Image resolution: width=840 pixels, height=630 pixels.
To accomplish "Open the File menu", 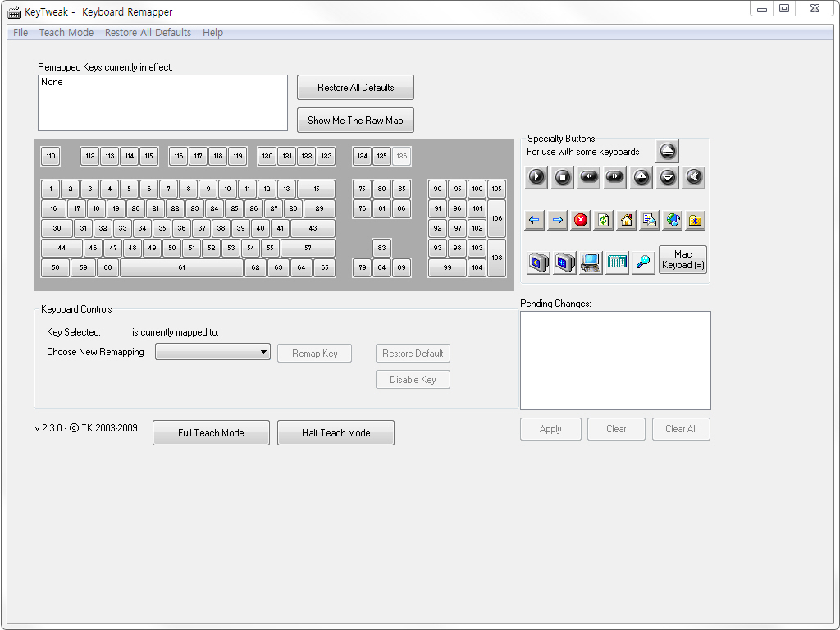I will tap(21, 33).
